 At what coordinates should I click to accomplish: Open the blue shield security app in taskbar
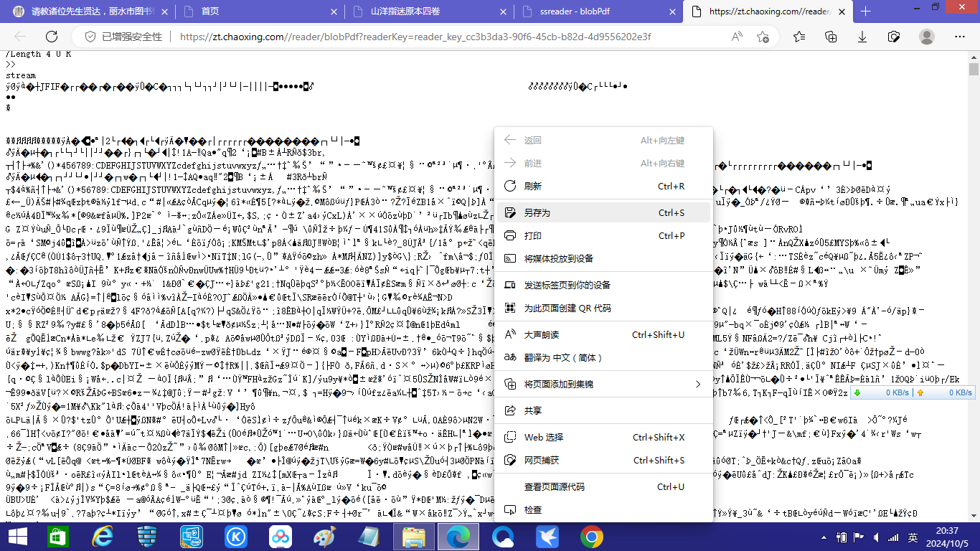(147, 536)
